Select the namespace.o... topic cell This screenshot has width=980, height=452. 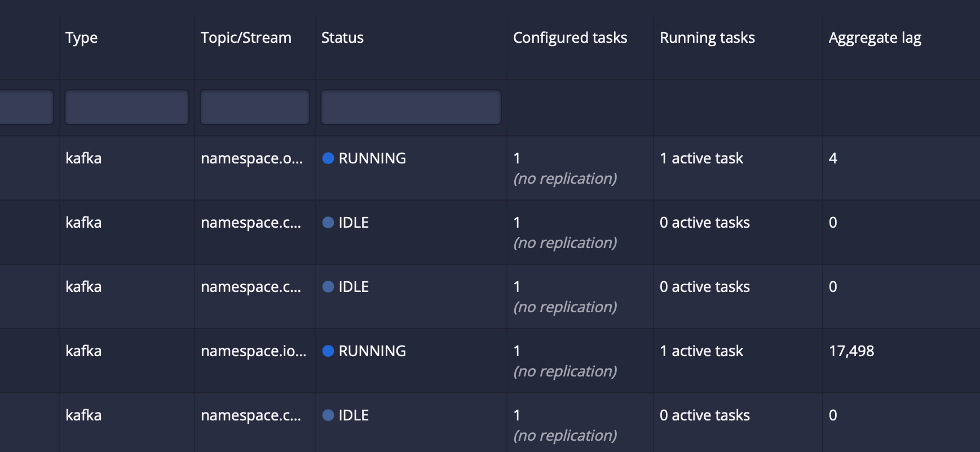[x=251, y=158]
